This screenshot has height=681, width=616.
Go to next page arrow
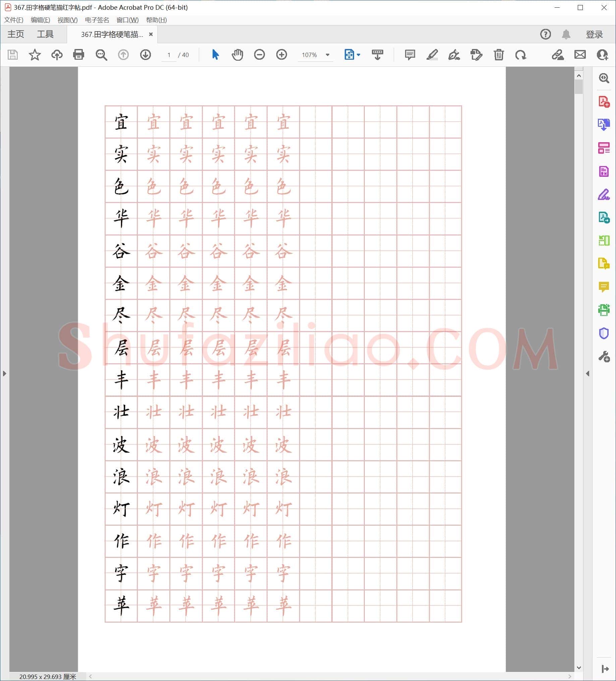[146, 55]
